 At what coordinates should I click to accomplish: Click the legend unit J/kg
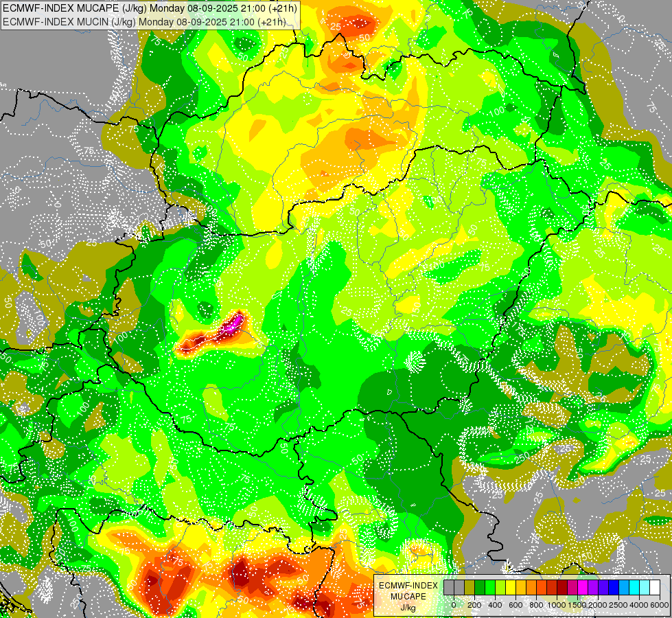tap(408, 608)
